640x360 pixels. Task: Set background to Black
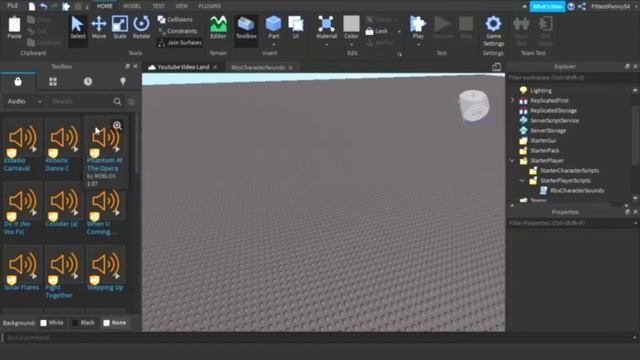click(x=83, y=323)
